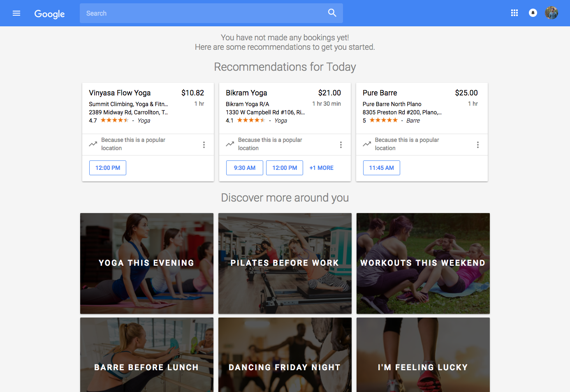
Task: Click the trending icon on Vinyasa card
Action: [93, 144]
